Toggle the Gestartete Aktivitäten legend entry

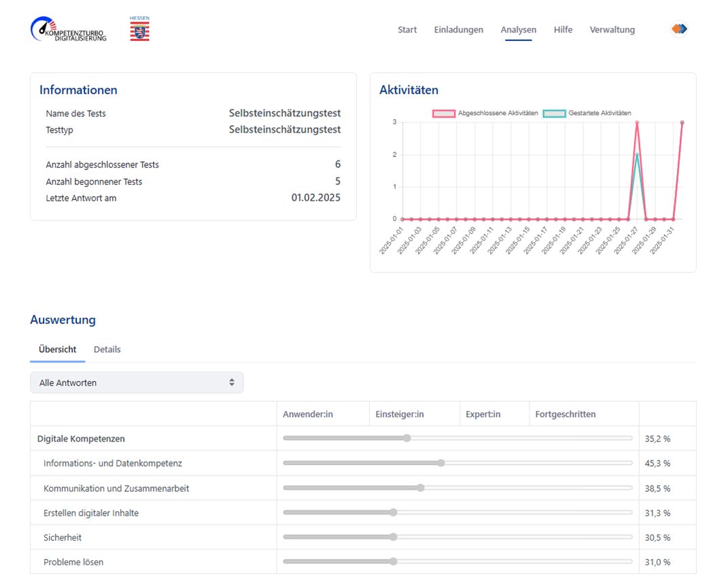[x=588, y=113]
